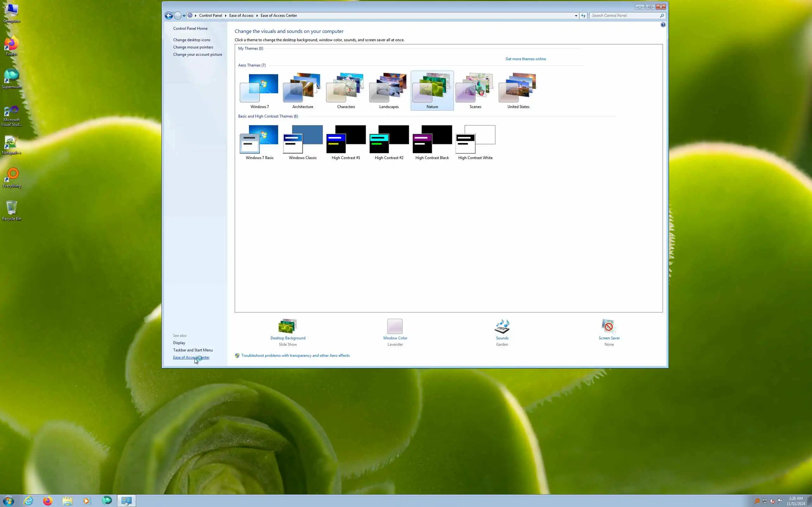Viewport: 812px width, 507px height.
Task: Click the Back navigation arrow
Action: tap(169, 16)
